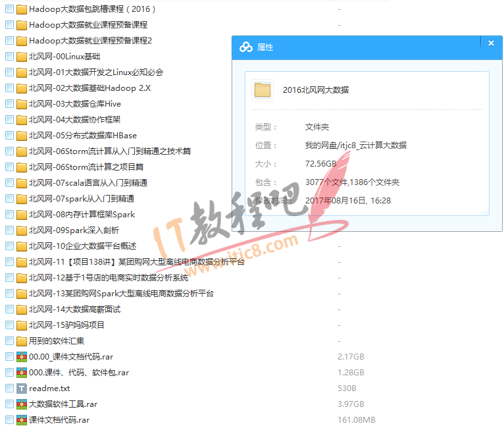Click folder icon of 北风网-06Storm流计算从入门到精通之技术篇
The image size is (504, 428).
[22, 151]
